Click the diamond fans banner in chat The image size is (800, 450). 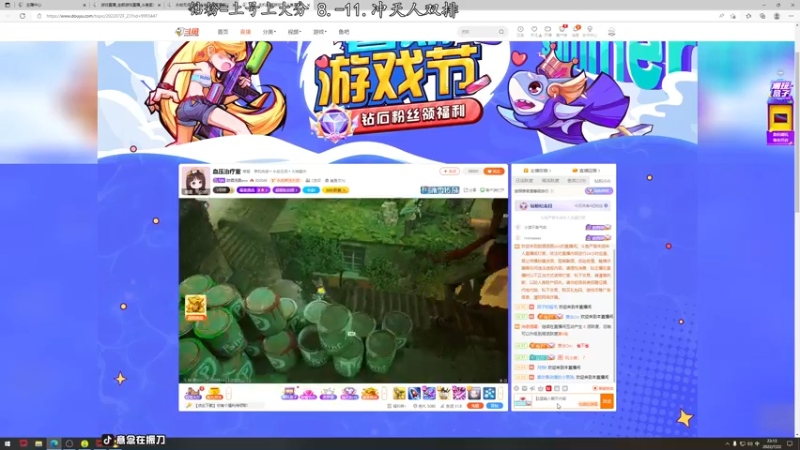click(x=563, y=206)
